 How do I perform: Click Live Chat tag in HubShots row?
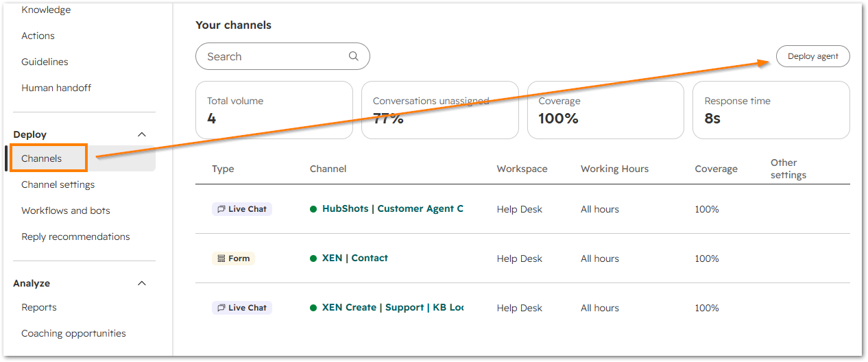coord(242,209)
